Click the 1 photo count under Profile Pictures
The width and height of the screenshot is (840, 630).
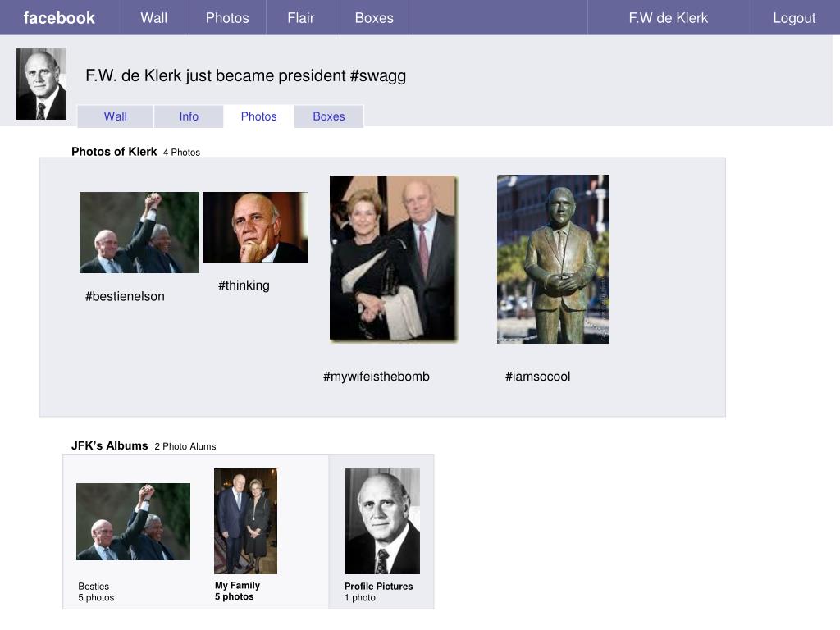coord(360,597)
